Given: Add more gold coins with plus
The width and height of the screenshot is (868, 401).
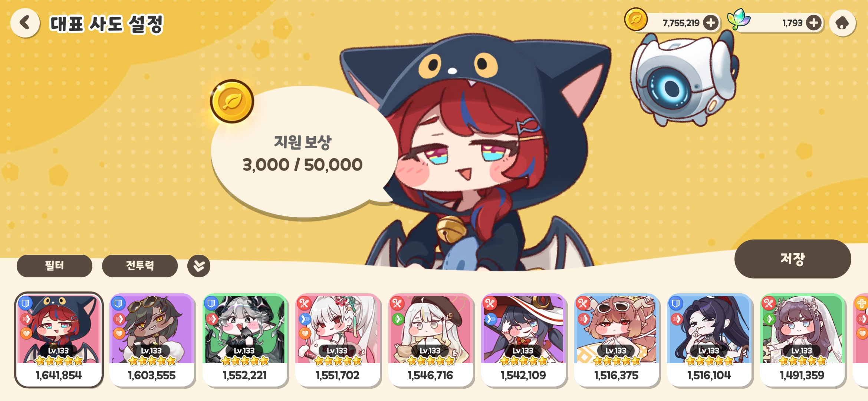Looking at the screenshot, I should [711, 23].
